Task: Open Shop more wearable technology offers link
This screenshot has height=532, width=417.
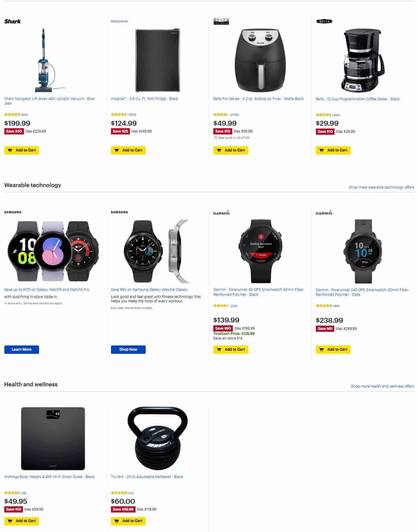Action: [381, 187]
